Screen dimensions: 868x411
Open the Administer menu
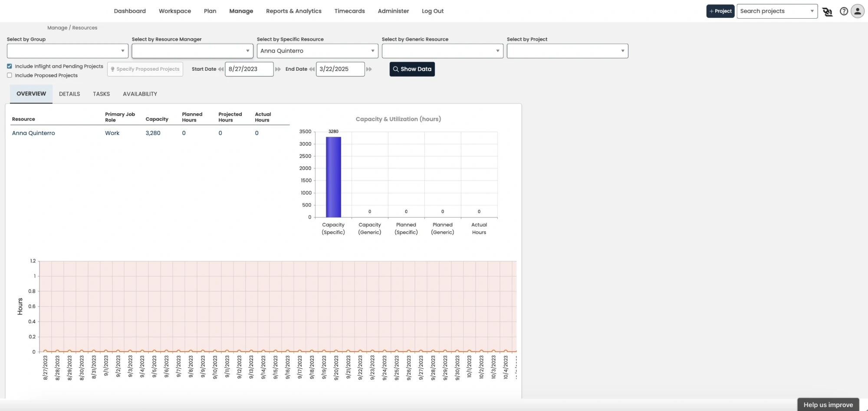click(393, 11)
